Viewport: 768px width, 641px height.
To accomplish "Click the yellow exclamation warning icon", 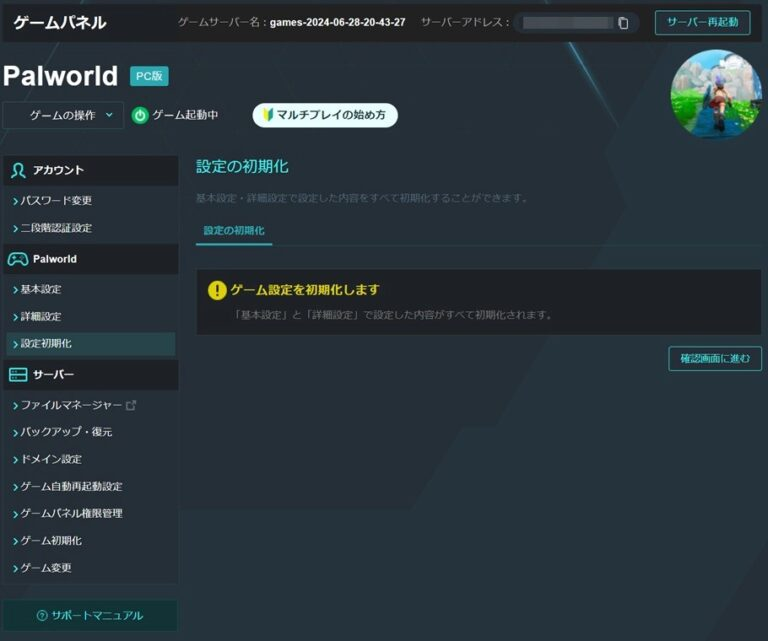I will click(x=217, y=290).
